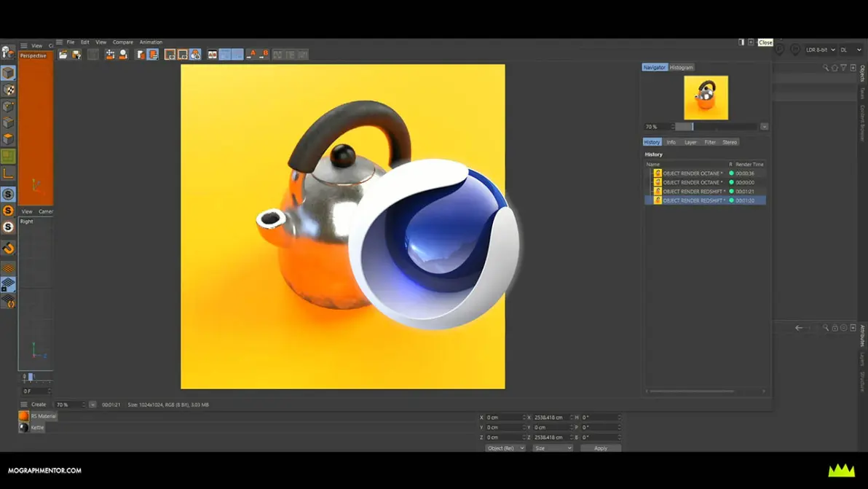Open the Picture Viewer View menu

tap(100, 42)
